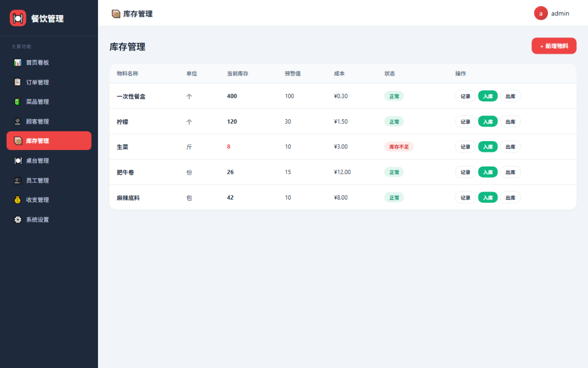Click the 菜品管理 dish icon
Screen dimensions: 588x368
(x=18, y=102)
